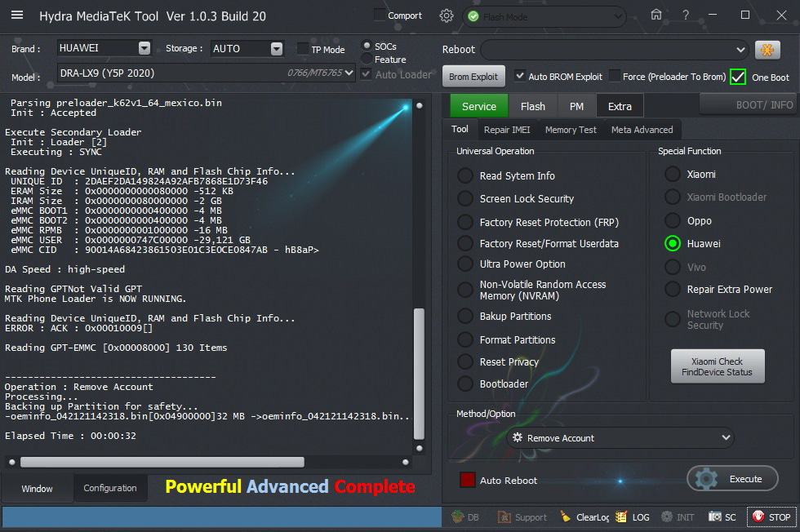
Task: Click the INIT gear button
Action: (x=678, y=516)
